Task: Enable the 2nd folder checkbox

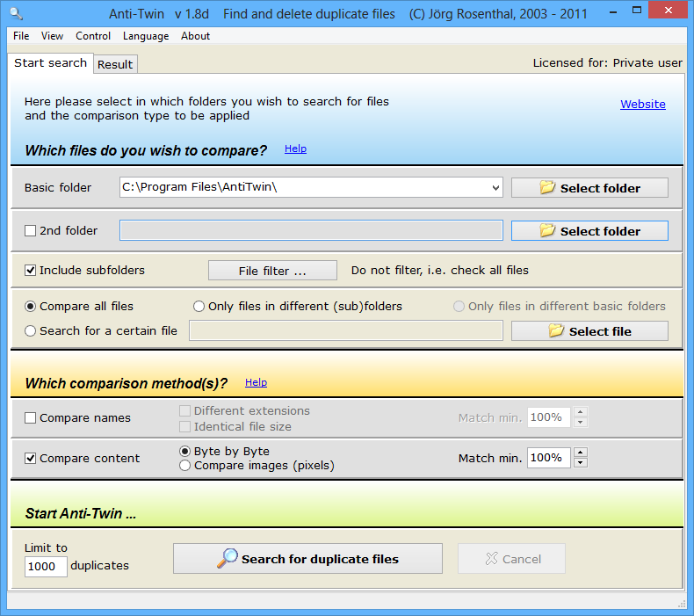Action: click(x=30, y=231)
